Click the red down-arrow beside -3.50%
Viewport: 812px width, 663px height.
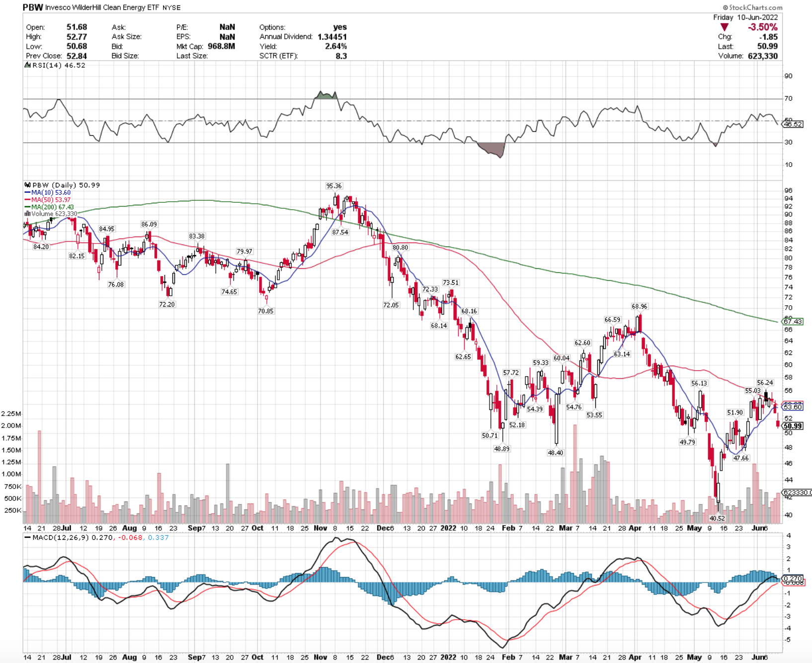[x=725, y=27]
